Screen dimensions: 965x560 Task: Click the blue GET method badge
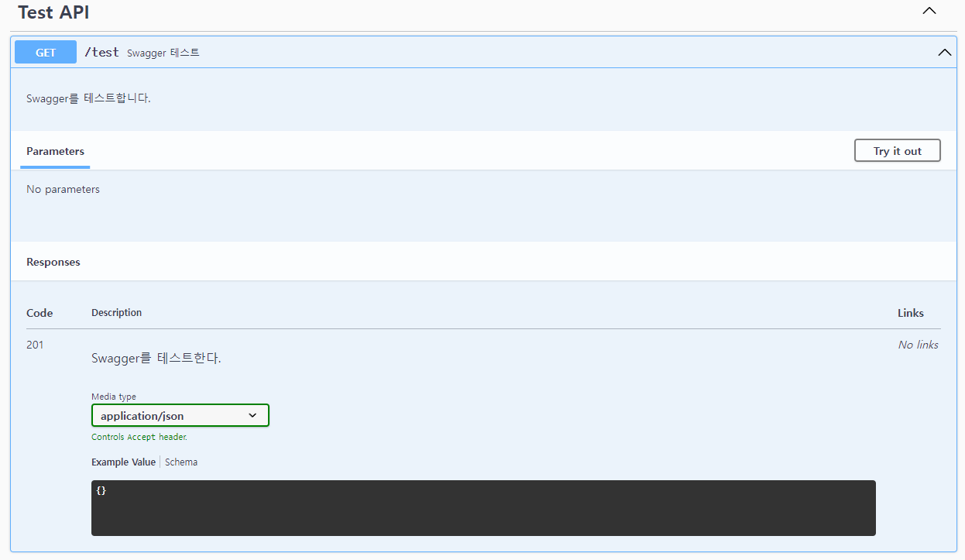pos(46,53)
